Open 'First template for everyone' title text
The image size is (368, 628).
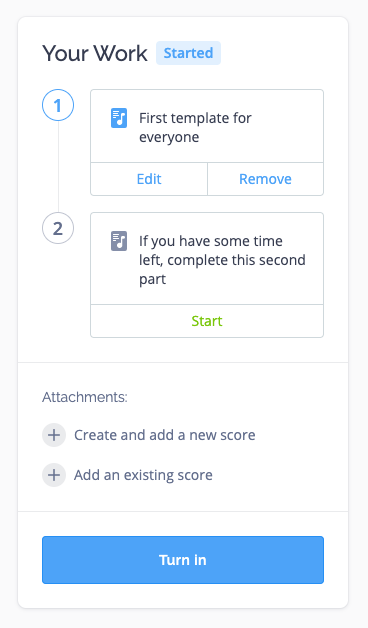[x=195, y=127]
